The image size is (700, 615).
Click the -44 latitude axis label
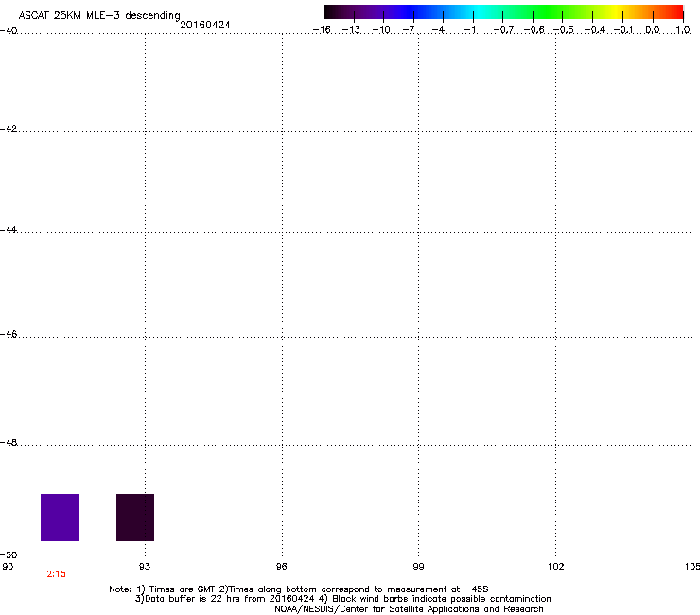[9, 230]
